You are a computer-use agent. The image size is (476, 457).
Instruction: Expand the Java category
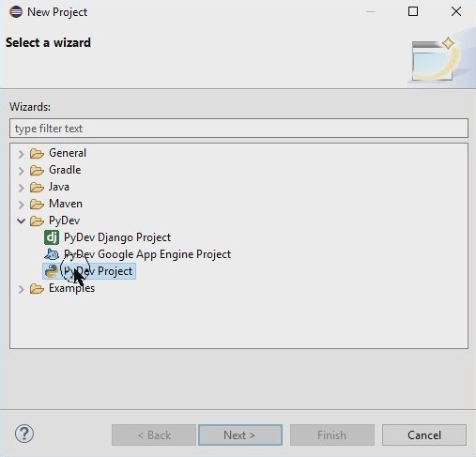click(21, 188)
